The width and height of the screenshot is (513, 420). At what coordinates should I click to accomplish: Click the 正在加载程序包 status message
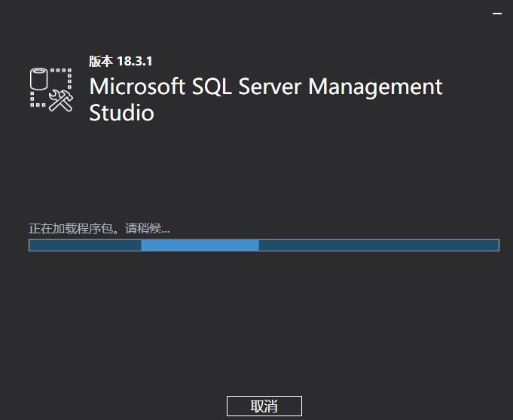coord(76,228)
